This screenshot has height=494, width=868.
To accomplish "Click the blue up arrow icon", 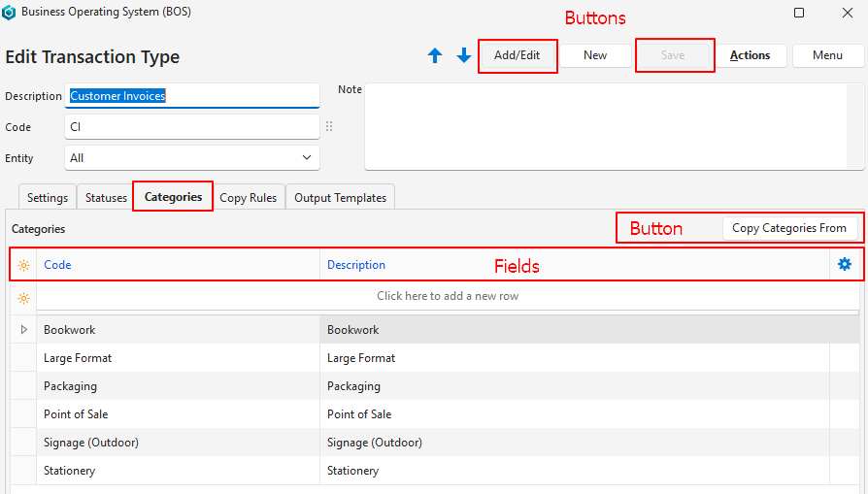I will 435,56.
